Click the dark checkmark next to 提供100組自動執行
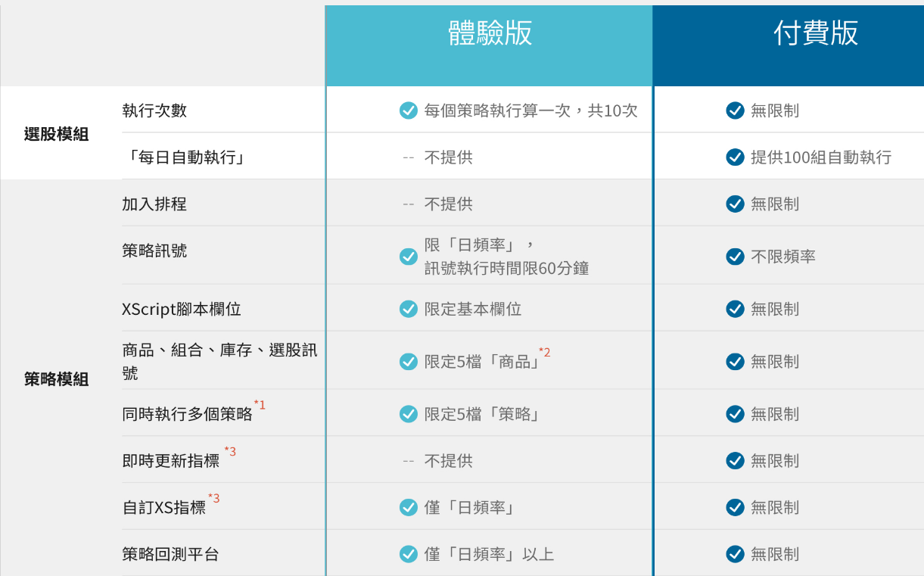Image resolution: width=924 pixels, height=576 pixels. [735, 157]
